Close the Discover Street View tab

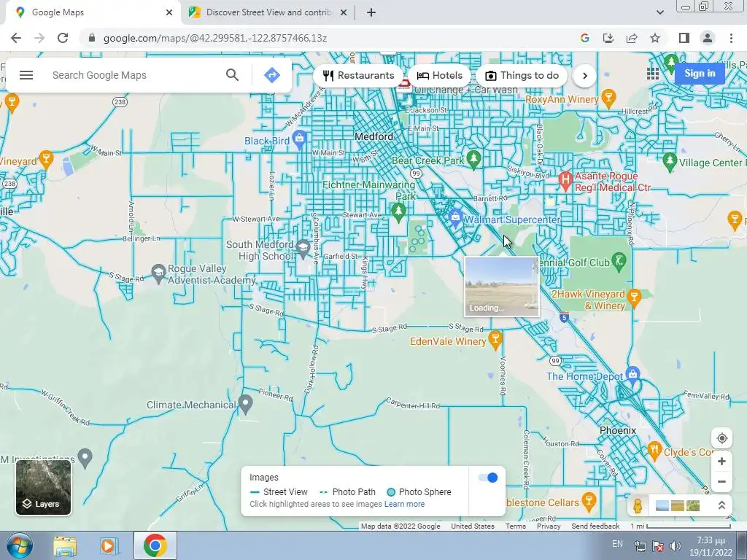343,12
